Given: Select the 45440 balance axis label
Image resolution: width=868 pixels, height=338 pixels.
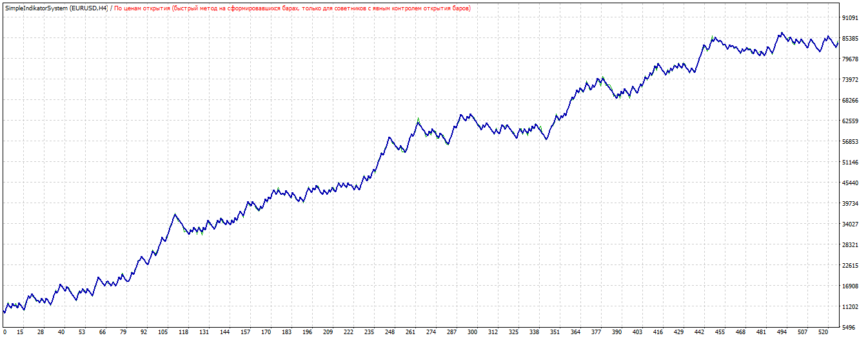Looking at the screenshot, I should [x=851, y=183].
